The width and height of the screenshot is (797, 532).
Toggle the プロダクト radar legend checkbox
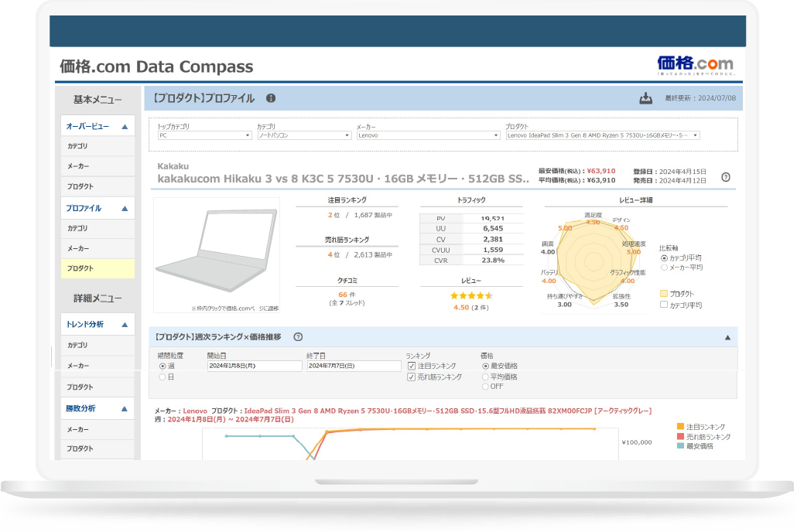(x=663, y=294)
